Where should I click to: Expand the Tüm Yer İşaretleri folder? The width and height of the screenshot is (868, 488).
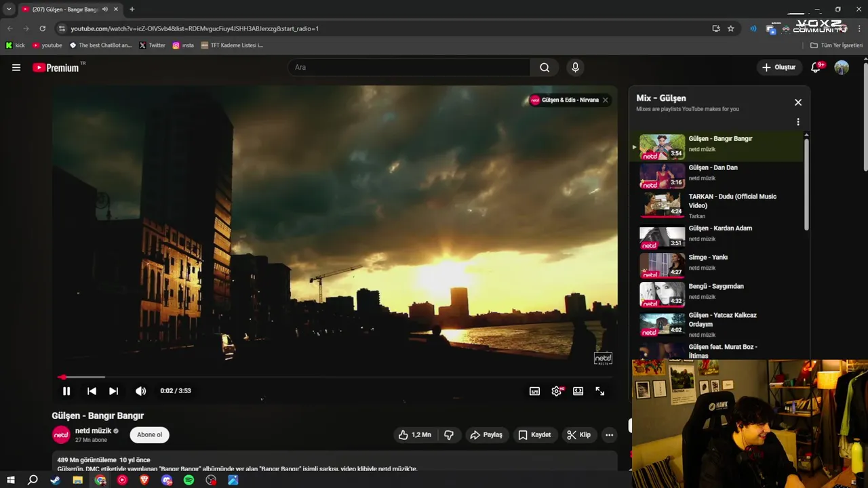pyautogui.click(x=837, y=45)
